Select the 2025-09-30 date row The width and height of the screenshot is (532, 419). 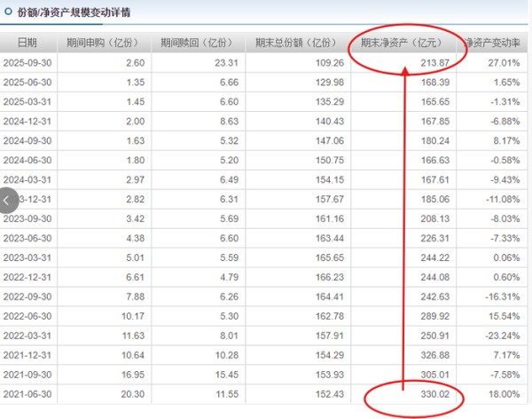(x=27, y=63)
